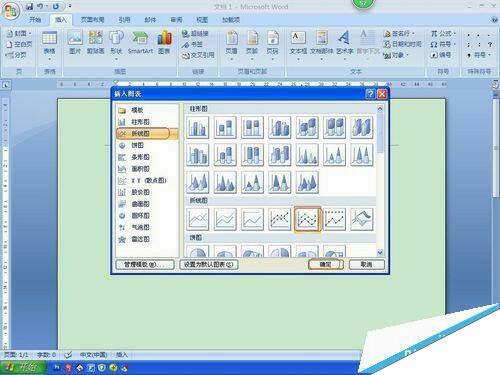Image resolution: width=500 pixels, height=375 pixels.
Task: Click the 图片 (Picture) insert icon
Action: 75,42
